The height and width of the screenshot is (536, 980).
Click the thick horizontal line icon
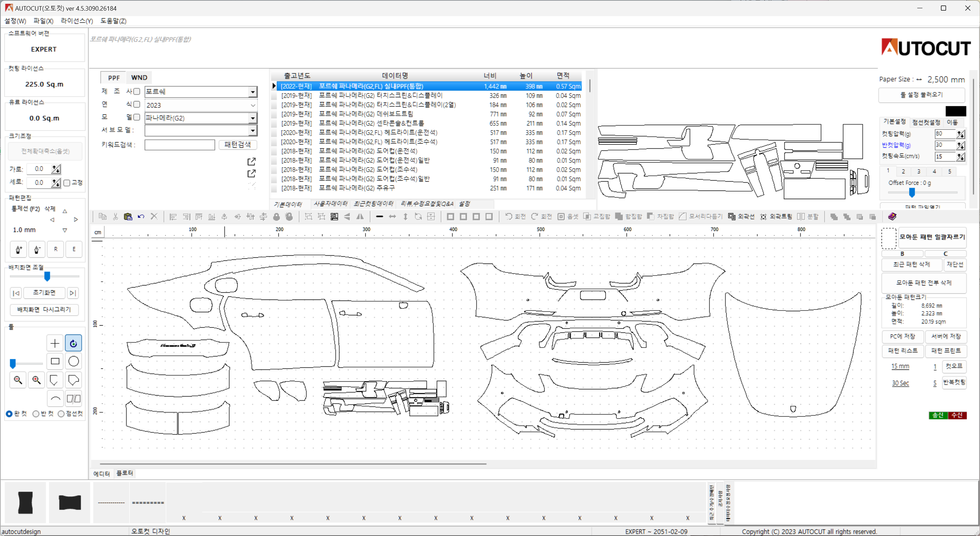tap(379, 217)
